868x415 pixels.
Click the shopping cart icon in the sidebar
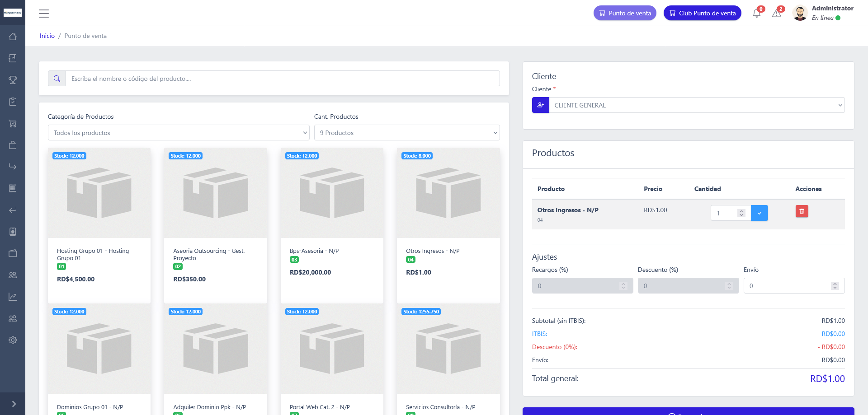click(13, 123)
